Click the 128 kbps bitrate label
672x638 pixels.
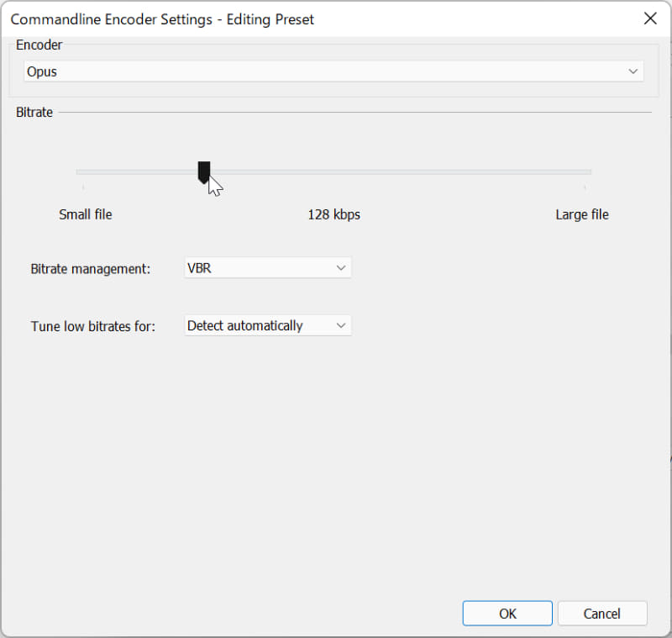pos(333,214)
